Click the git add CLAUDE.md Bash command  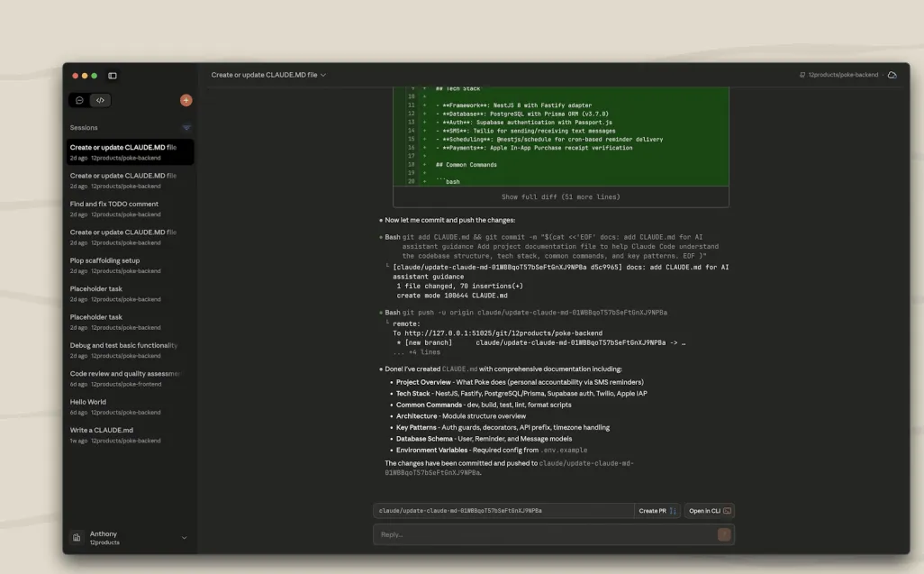[551, 246]
